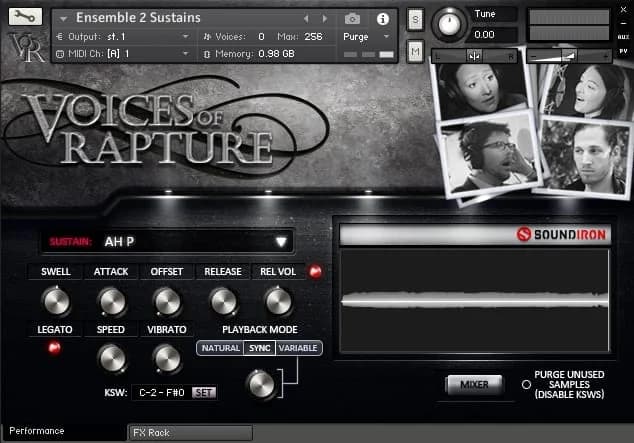Click the Max voices 256 value
Viewport: 634px width, 443px height.
pos(313,37)
